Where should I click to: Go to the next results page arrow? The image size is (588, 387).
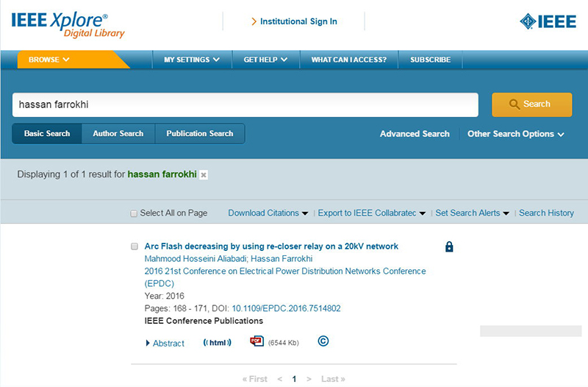coord(309,379)
